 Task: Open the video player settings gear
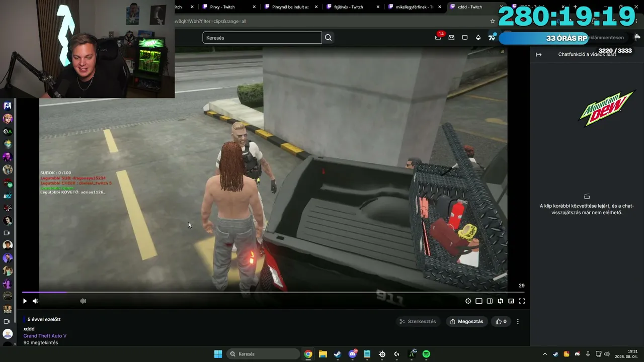pos(468,301)
